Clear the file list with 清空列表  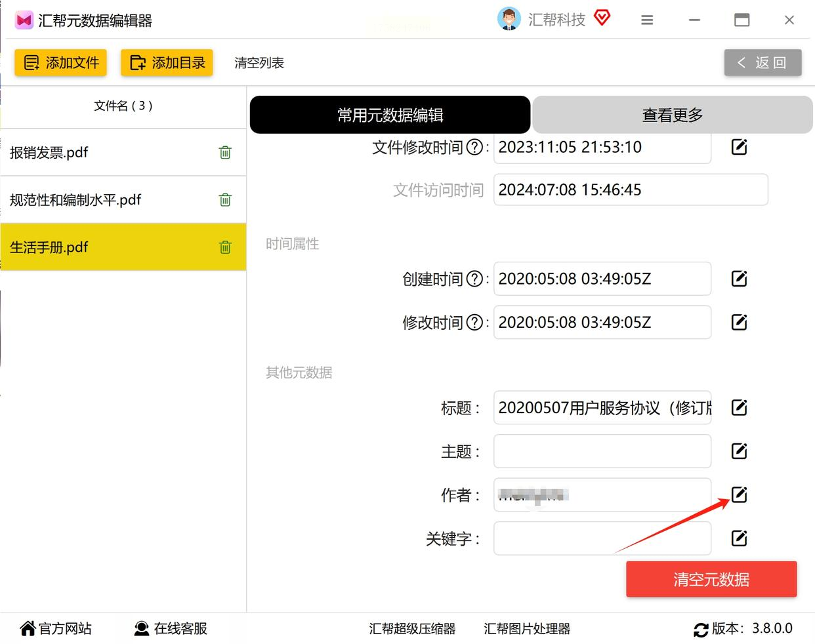[x=259, y=63]
